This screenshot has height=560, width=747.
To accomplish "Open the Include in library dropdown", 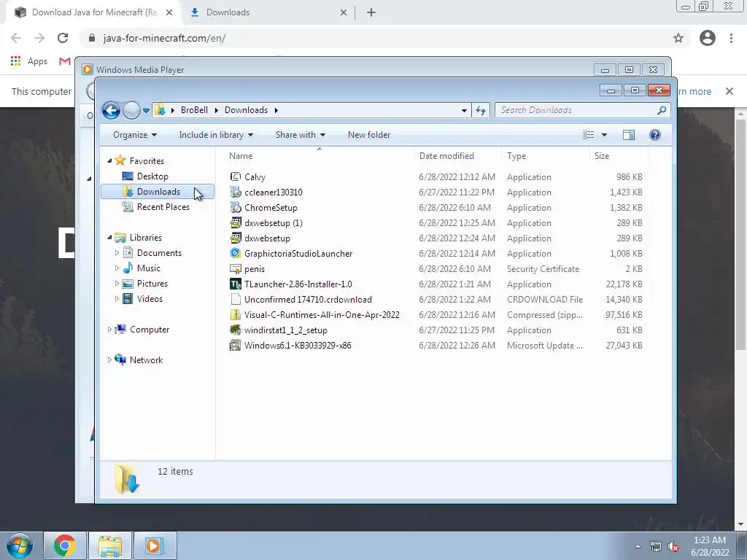I will (216, 135).
